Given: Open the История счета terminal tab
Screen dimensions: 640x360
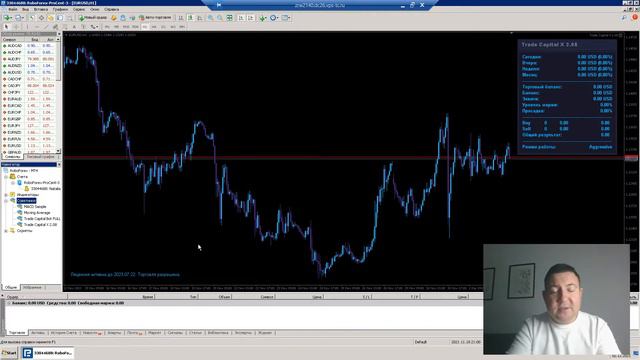Looking at the screenshot, I should click(64, 333).
